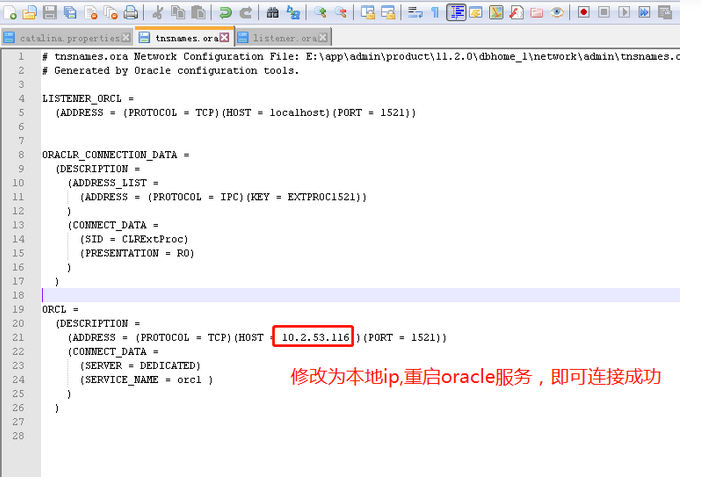
Task: Click "ORCL =" on line 19
Action: pos(60,309)
